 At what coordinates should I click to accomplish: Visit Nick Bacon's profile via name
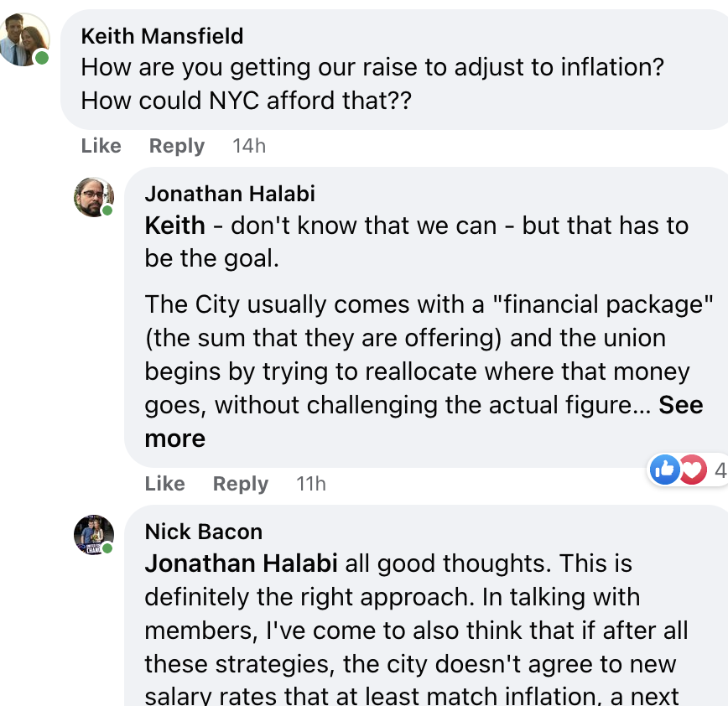pyautogui.click(x=204, y=532)
